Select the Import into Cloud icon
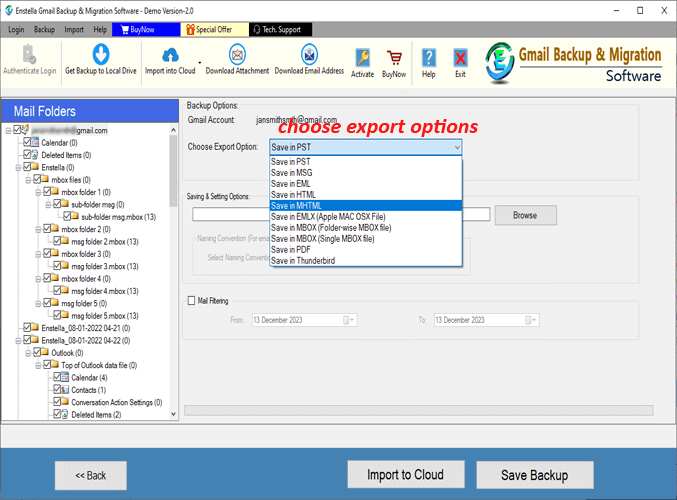This screenshot has width=677, height=500. 170,60
